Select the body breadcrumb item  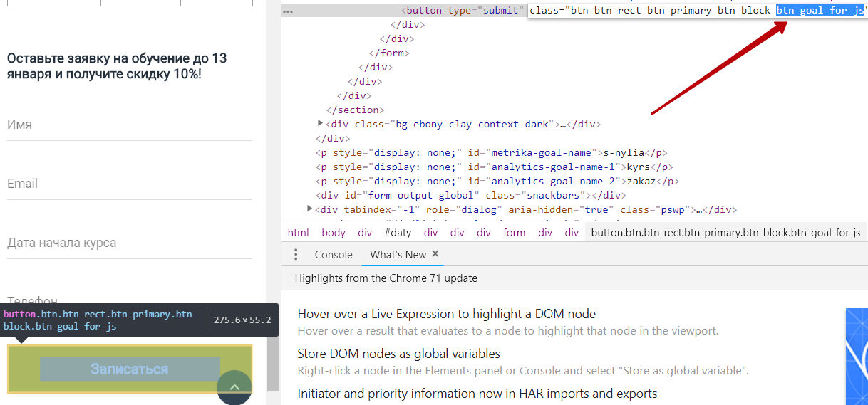click(334, 233)
